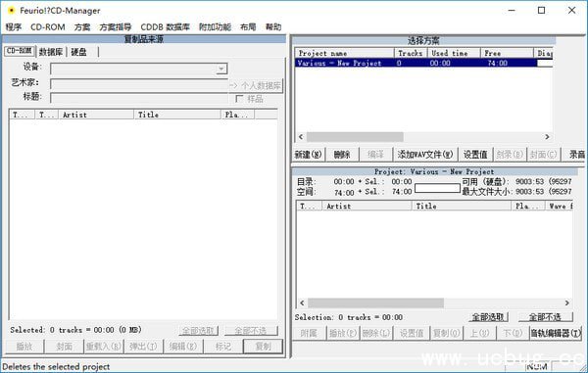
Task: Open the CD-ROM menu
Action: point(48,27)
